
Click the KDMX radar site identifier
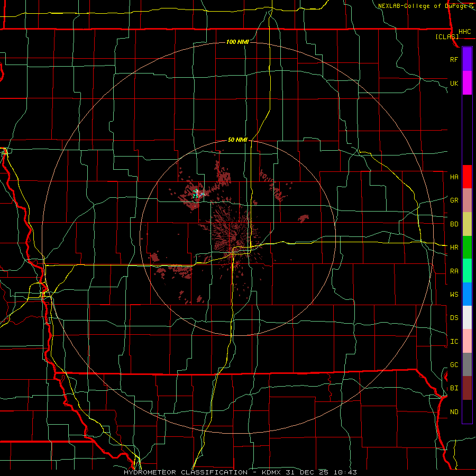pos(272,472)
